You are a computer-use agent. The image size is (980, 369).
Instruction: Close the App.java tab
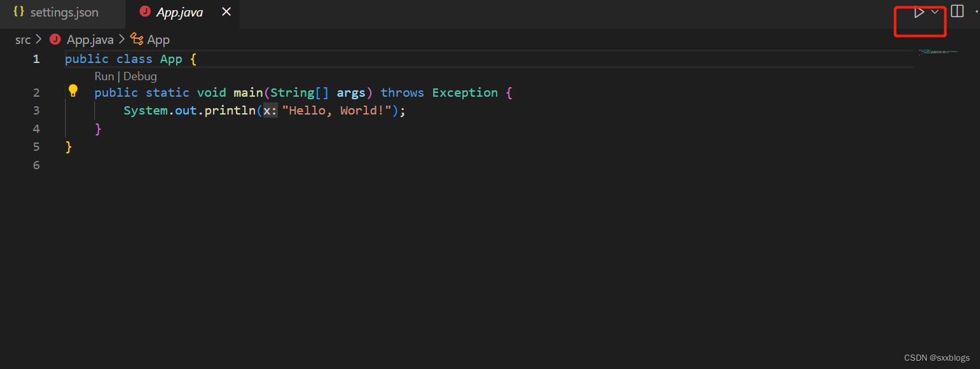click(x=226, y=11)
